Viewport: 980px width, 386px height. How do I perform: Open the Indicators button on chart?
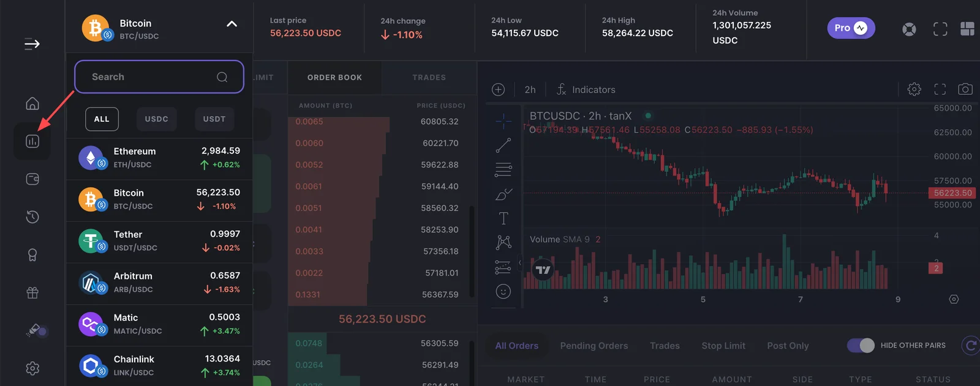click(x=586, y=89)
